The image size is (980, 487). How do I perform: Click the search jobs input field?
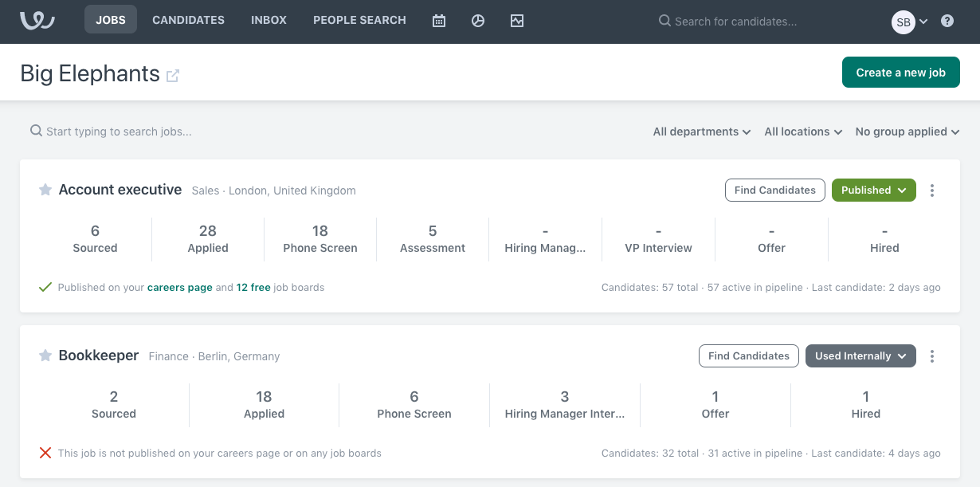(x=120, y=132)
